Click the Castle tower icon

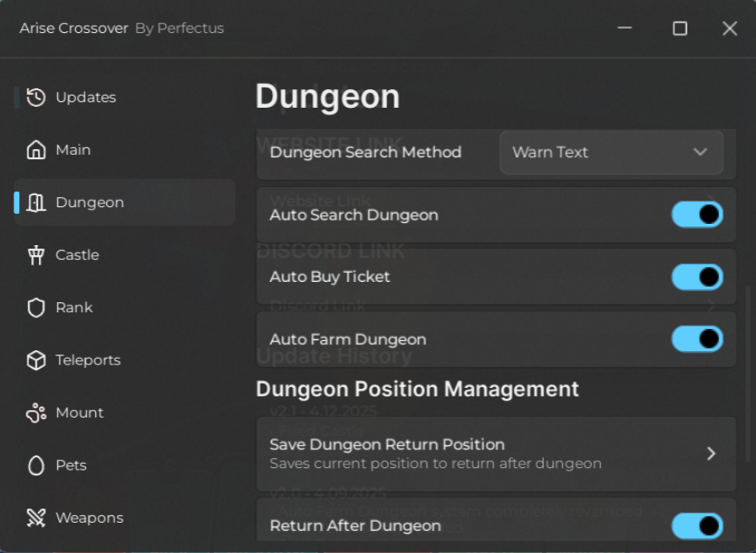[35, 255]
